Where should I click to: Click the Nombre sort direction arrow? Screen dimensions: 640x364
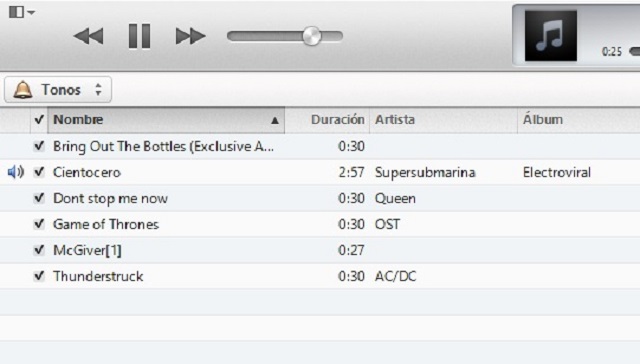275,120
